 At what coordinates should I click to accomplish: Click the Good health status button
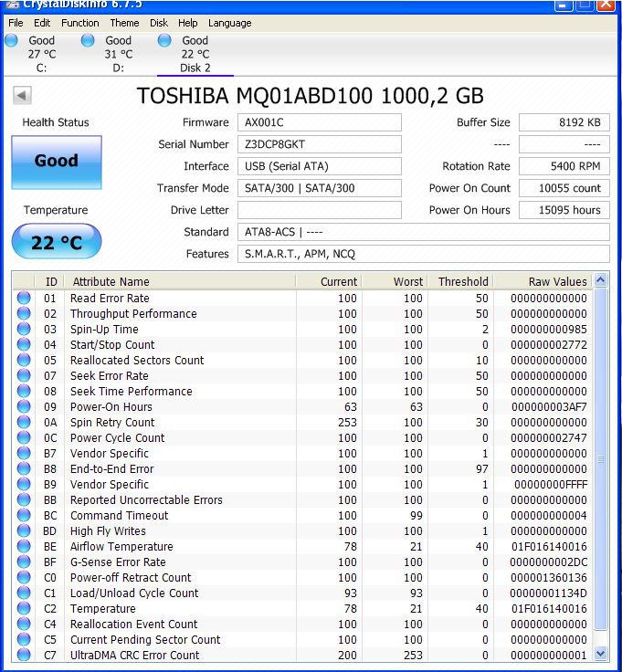point(57,163)
